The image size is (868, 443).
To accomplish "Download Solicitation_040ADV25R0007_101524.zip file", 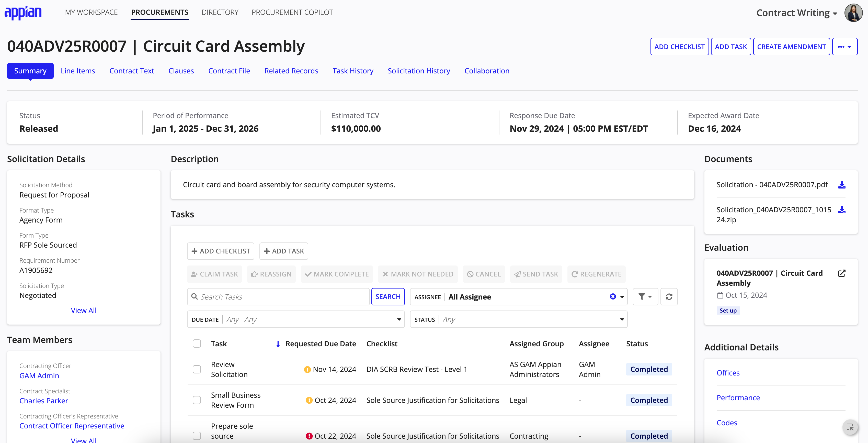I will coord(841,210).
